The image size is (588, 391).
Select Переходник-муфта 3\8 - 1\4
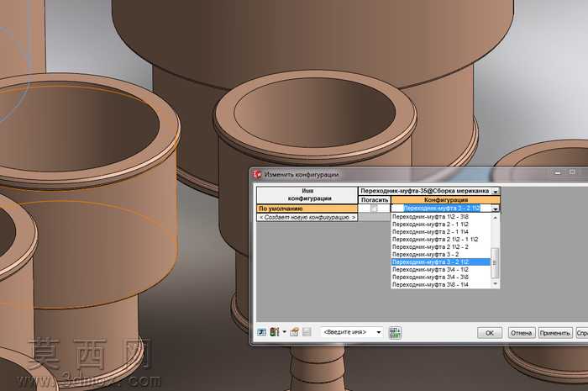tap(441, 284)
